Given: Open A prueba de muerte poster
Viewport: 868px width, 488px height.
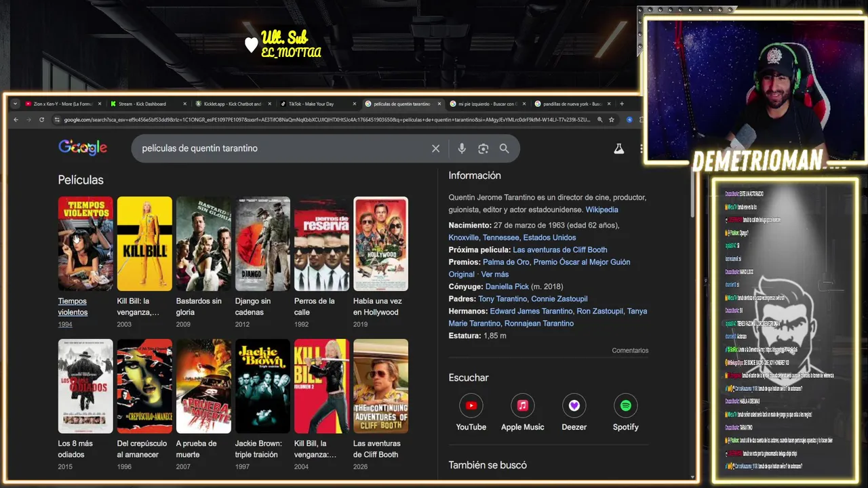Looking at the screenshot, I should pos(203,386).
